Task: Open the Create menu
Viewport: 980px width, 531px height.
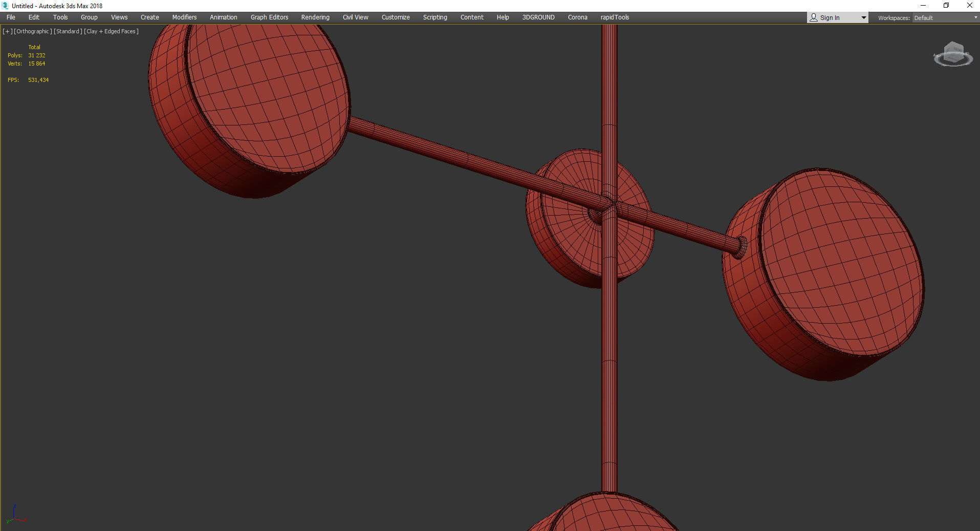Action: (150, 17)
